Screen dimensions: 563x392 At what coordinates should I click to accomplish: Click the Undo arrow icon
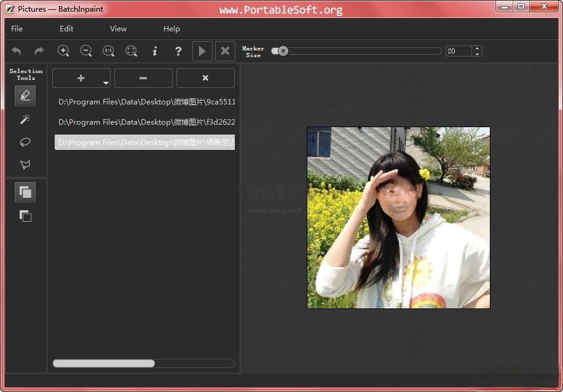[17, 51]
